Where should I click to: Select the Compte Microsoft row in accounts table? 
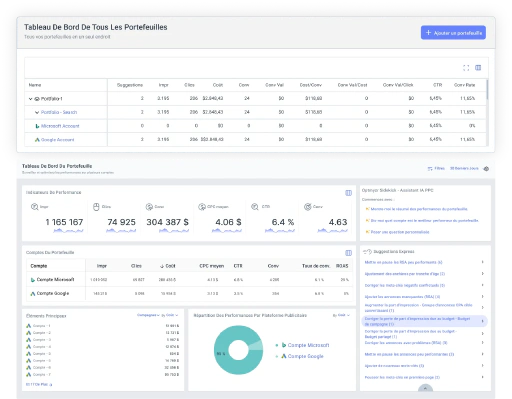click(x=189, y=280)
